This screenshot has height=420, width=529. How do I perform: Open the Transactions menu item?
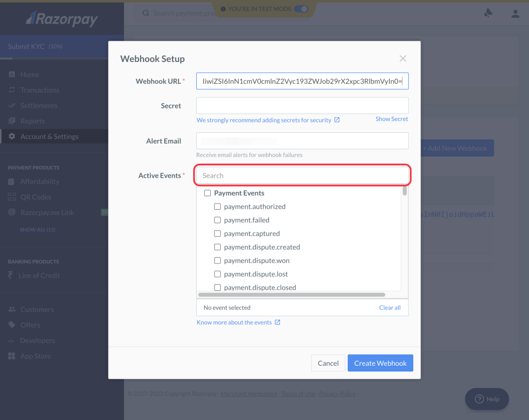click(40, 90)
